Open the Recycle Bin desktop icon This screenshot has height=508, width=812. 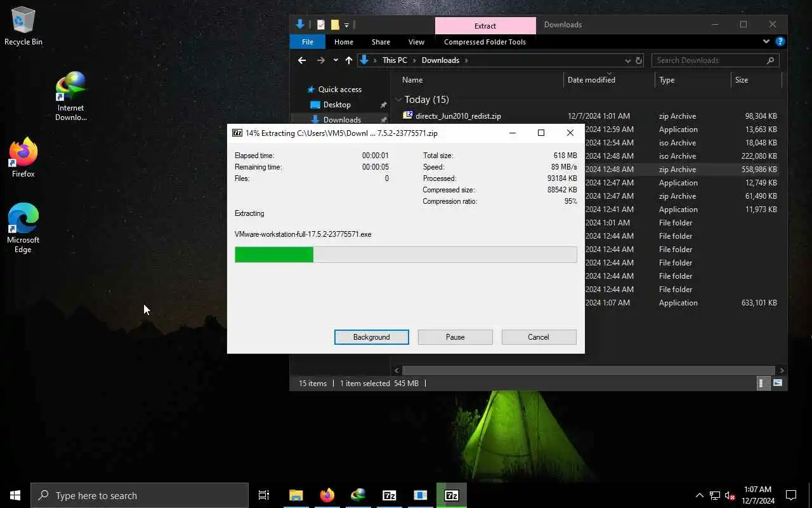tap(23, 27)
